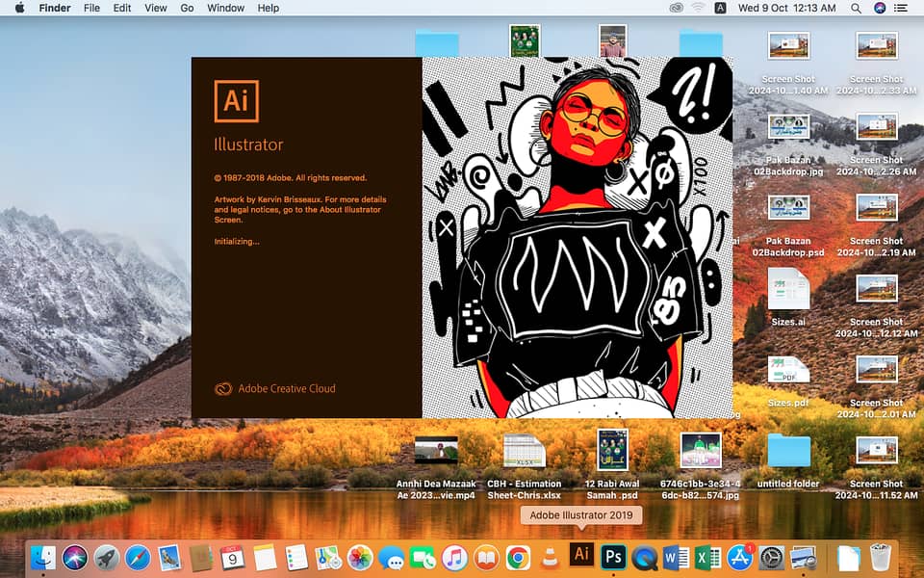Click the Adobe Illustrator icon in the dock
The height and width of the screenshot is (578, 924).
581,554
